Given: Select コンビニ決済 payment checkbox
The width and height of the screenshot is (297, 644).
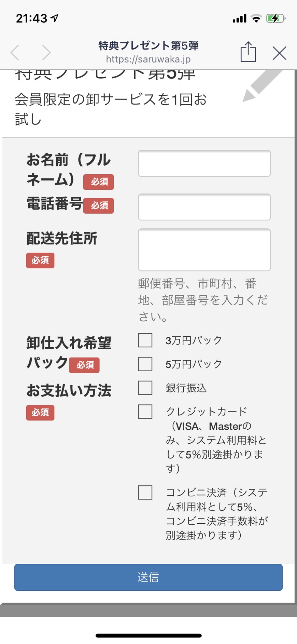Looking at the screenshot, I should [145, 493].
